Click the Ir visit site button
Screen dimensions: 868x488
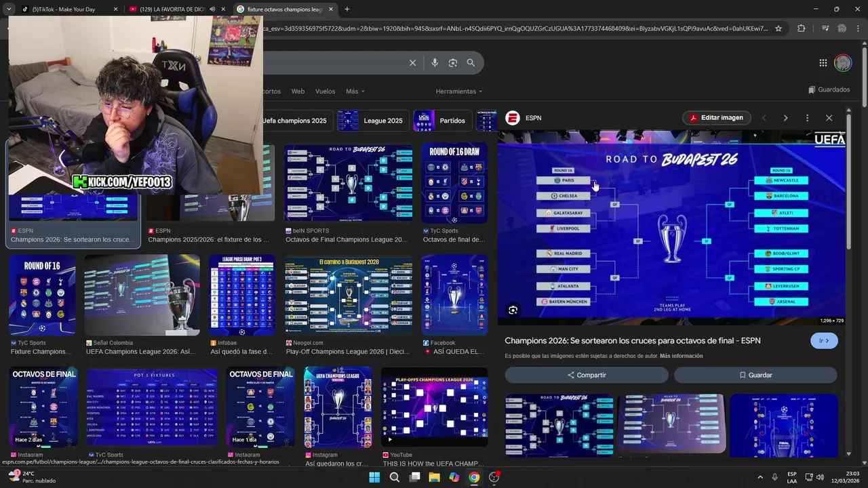pos(824,340)
